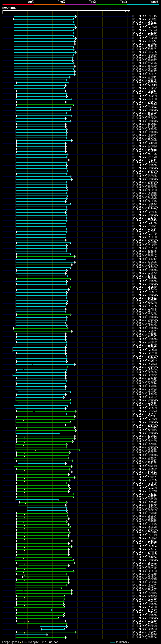Click hit UniRef100_P41384
The height and width of the screenshot is (644, 161).
coord(144,160)
